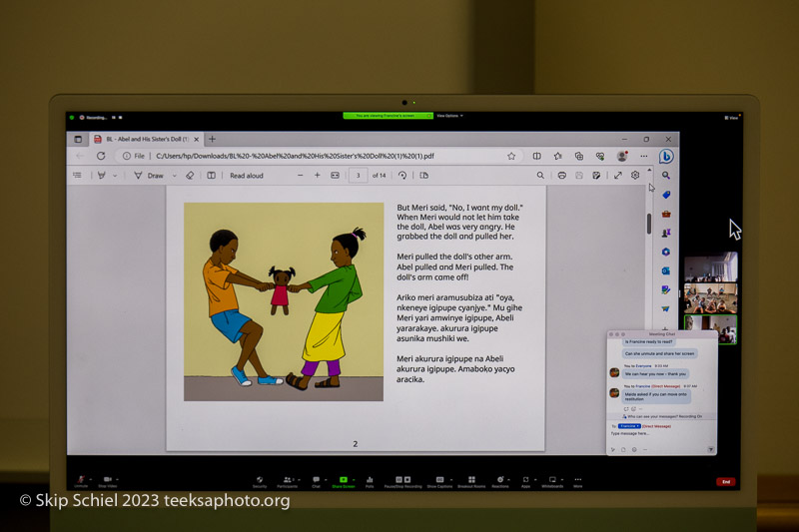Expand highlight color dropdown arrow
The width and height of the screenshot is (799, 532).
[115, 175]
